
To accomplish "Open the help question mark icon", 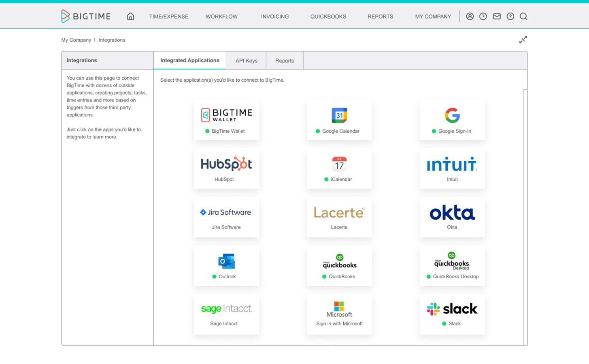I will [510, 17].
